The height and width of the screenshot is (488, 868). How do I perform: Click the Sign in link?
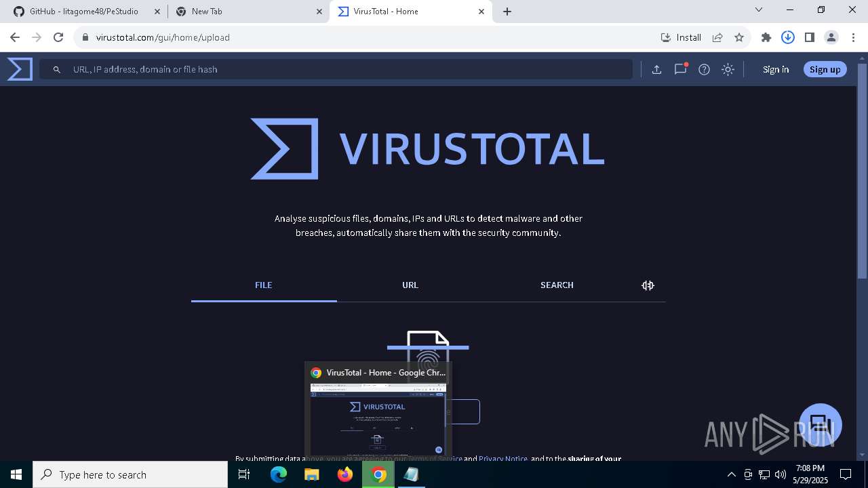[775, 69]
